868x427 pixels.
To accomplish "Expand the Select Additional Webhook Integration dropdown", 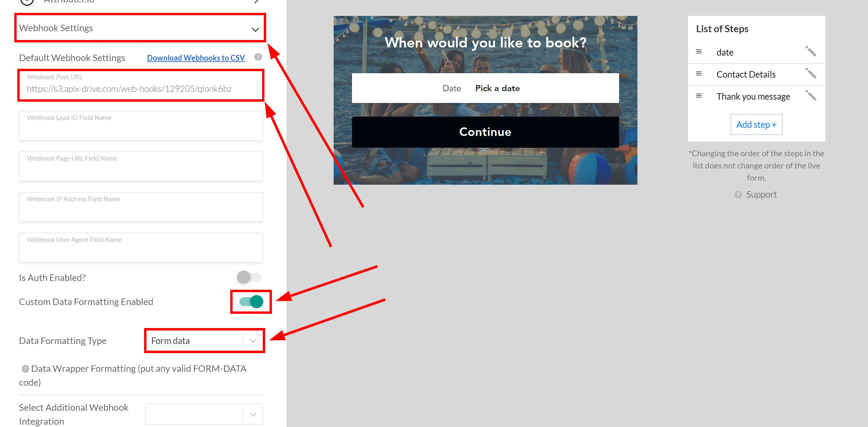I will [252, 415].
